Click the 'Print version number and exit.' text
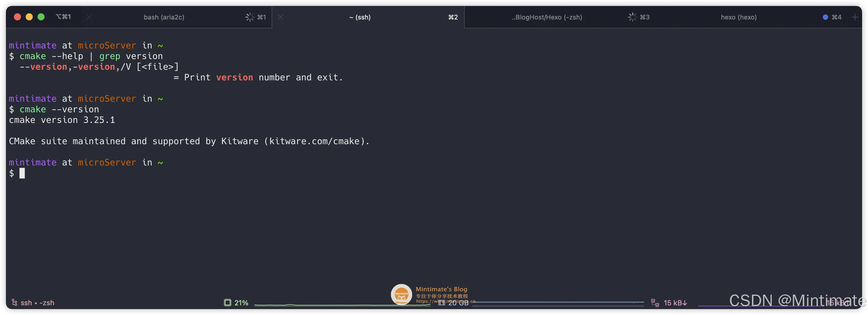Viewport: 868px width, 315px height. (263, 77)
